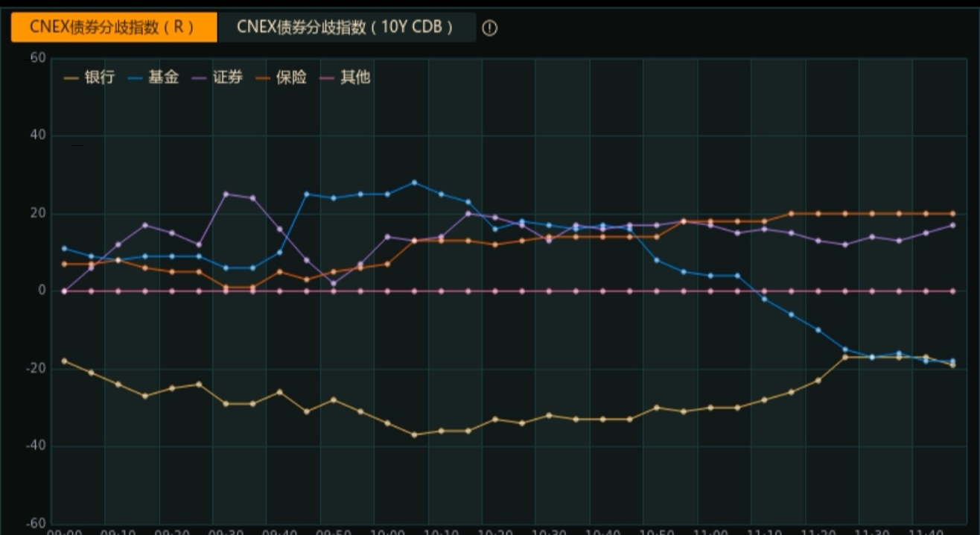Toggle the 保险 legend entry

click(x=291, y=77)
